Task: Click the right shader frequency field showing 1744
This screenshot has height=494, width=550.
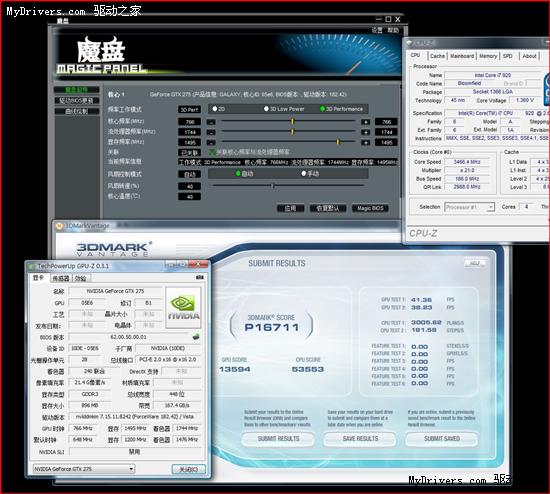Action: (x=386, y=132)
